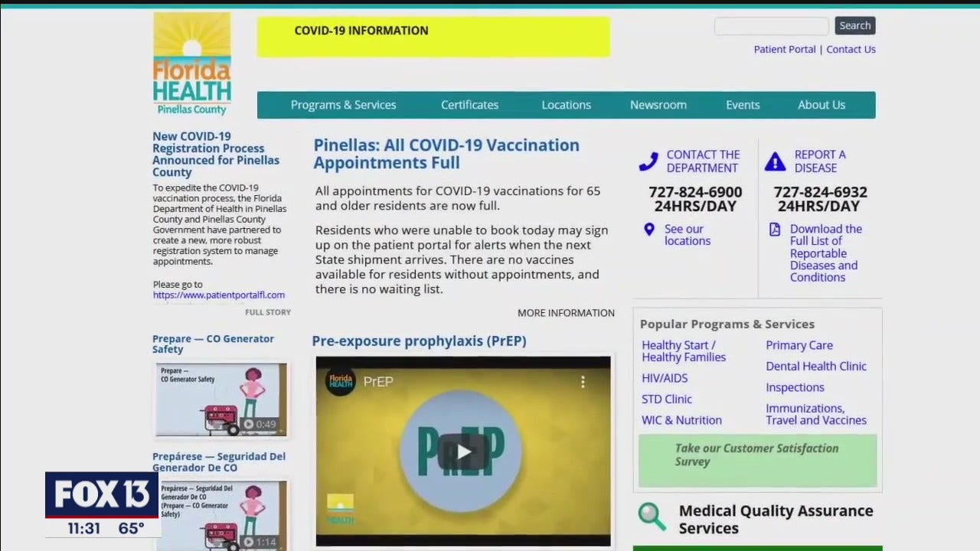980x551 pixels.
Task: Click the Florida Health Pinellas County logo
Action: click(191, 64)
